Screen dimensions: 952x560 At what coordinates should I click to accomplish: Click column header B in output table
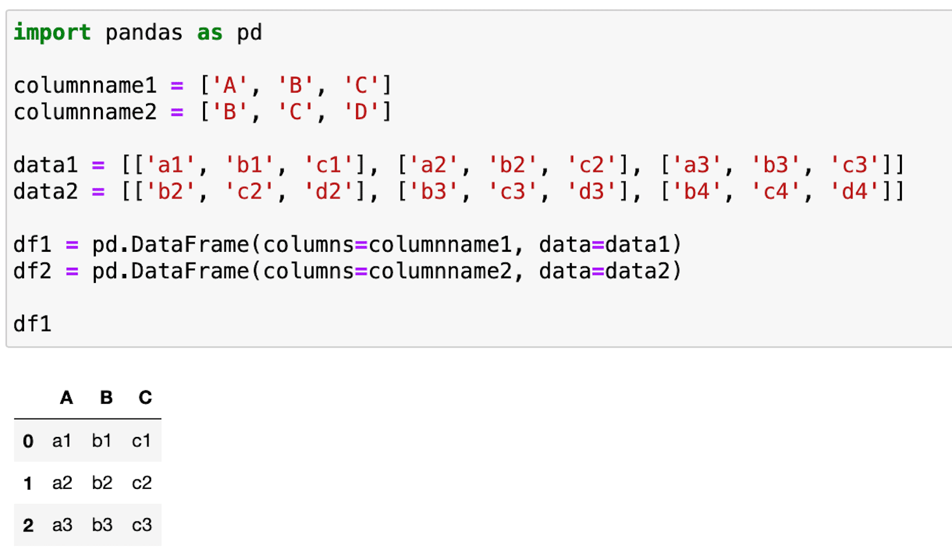pyautogui.click(x=106, y=398)
